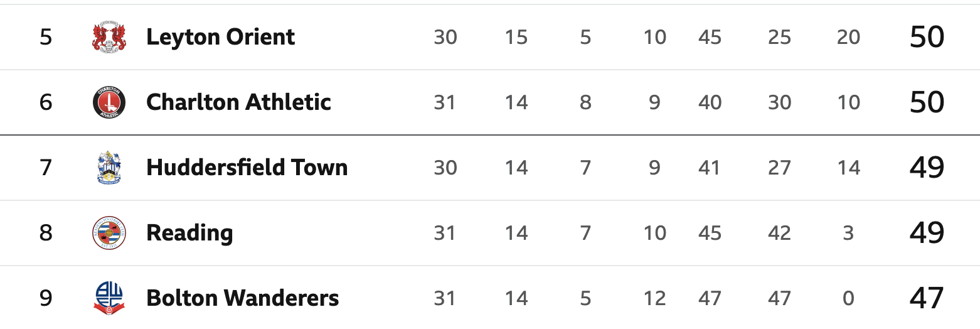Open the Charlton Athletic team link

click(x=238, y=102)
